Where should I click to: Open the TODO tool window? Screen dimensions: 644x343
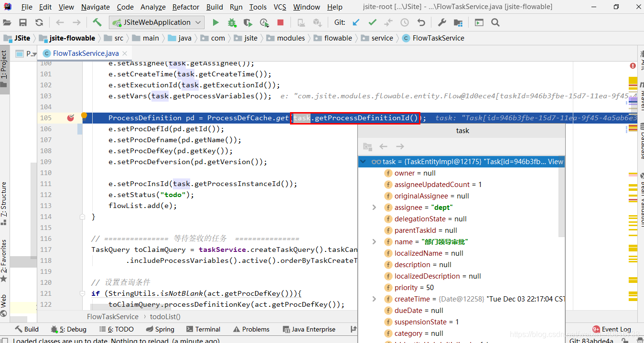116,329
